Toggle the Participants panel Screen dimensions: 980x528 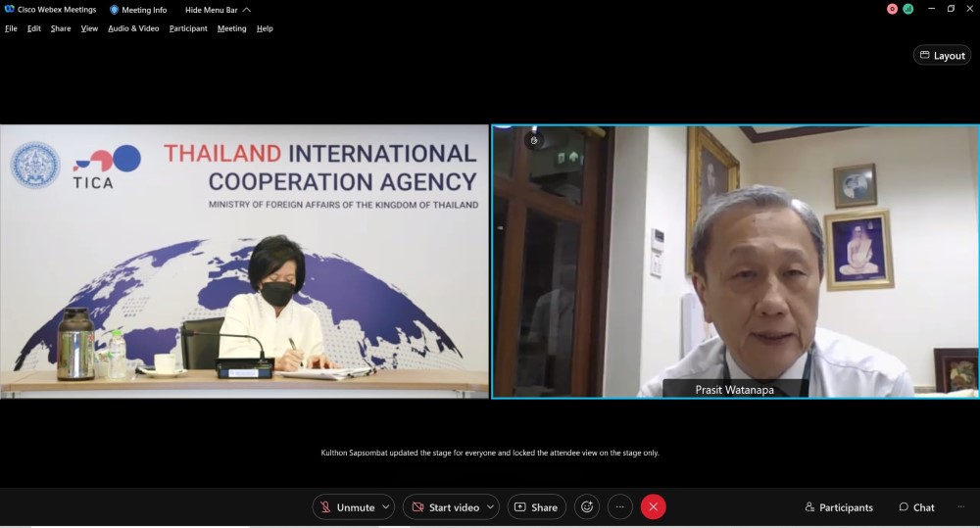coord(839,506)
